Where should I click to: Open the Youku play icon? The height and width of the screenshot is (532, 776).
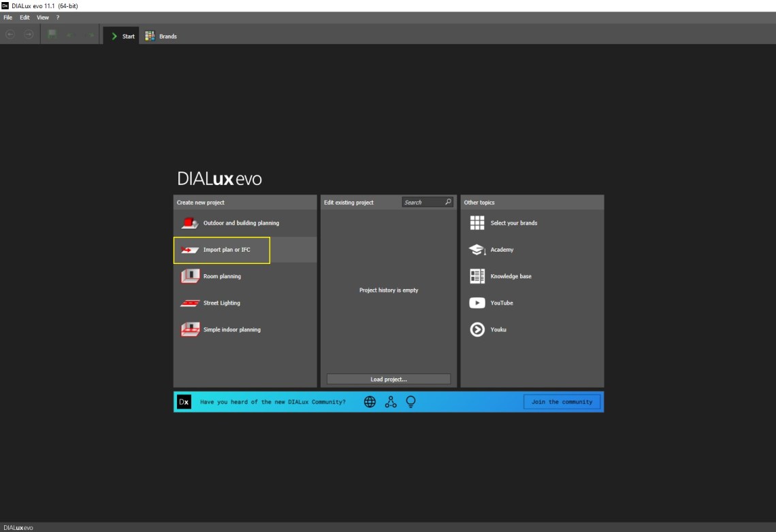(477, 330)
